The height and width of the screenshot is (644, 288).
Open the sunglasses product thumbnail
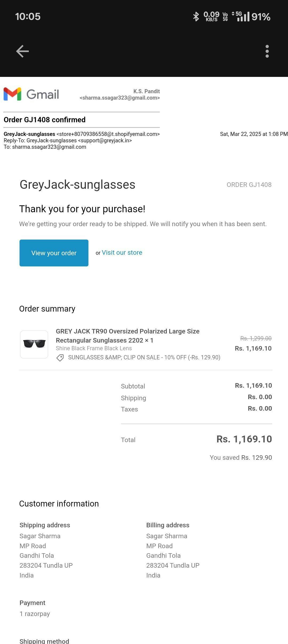(34, 344)
